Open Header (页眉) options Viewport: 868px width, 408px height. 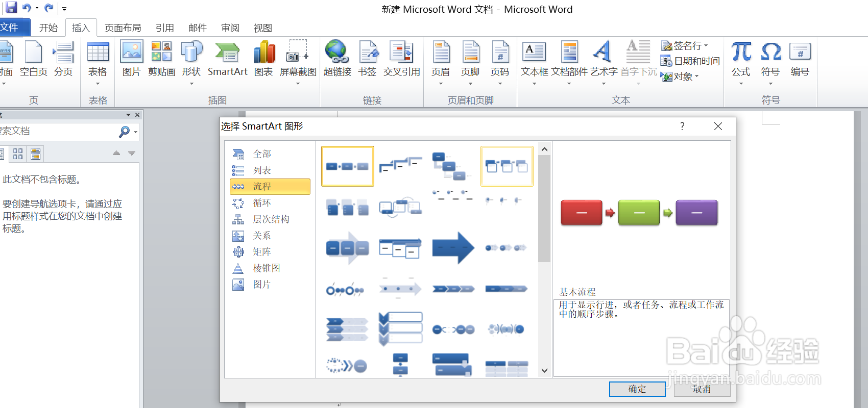(x=441, y=63)
